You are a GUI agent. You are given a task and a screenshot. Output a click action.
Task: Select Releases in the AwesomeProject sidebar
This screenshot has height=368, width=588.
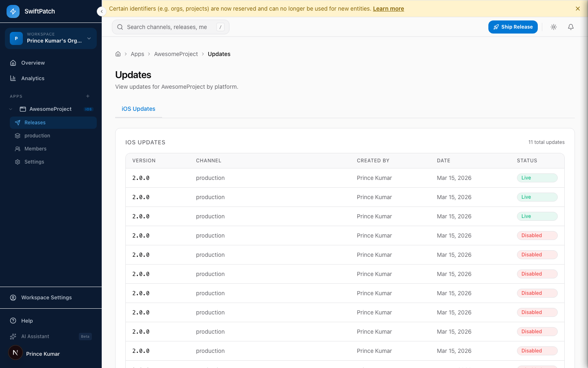pyautogui.click(x=35, y=122)
